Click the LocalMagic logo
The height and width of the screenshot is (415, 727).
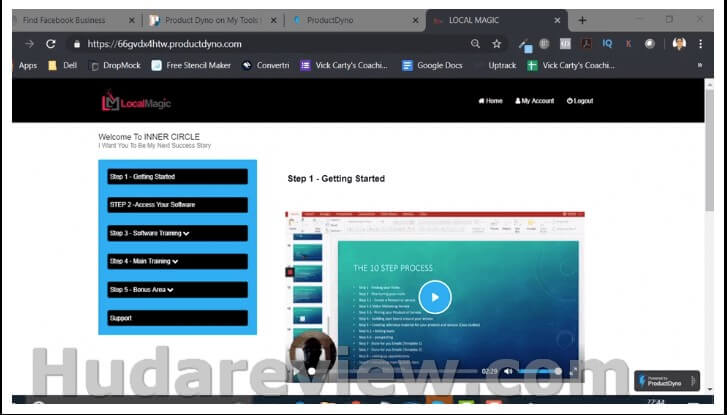(x=136, y=101)
